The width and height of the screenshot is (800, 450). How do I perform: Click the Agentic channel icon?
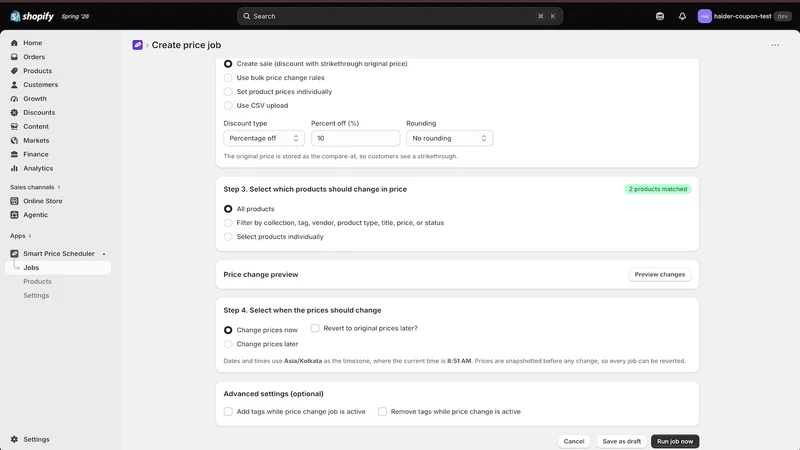point(14,215)
